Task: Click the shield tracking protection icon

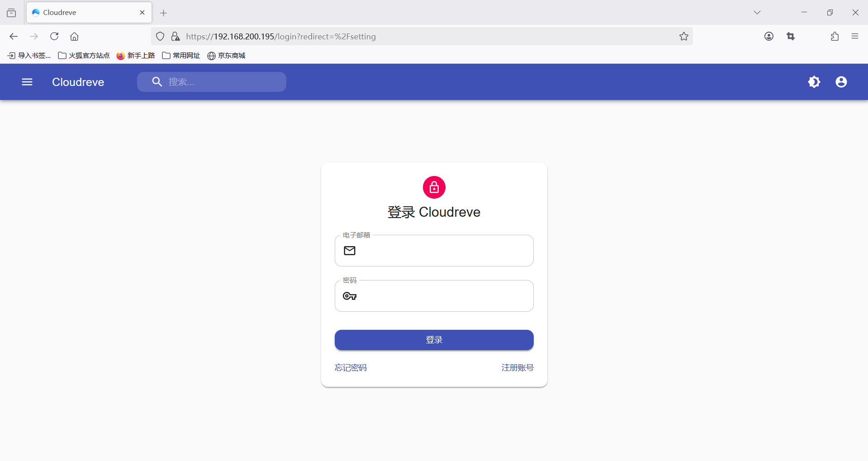Action: click(160, 36)
